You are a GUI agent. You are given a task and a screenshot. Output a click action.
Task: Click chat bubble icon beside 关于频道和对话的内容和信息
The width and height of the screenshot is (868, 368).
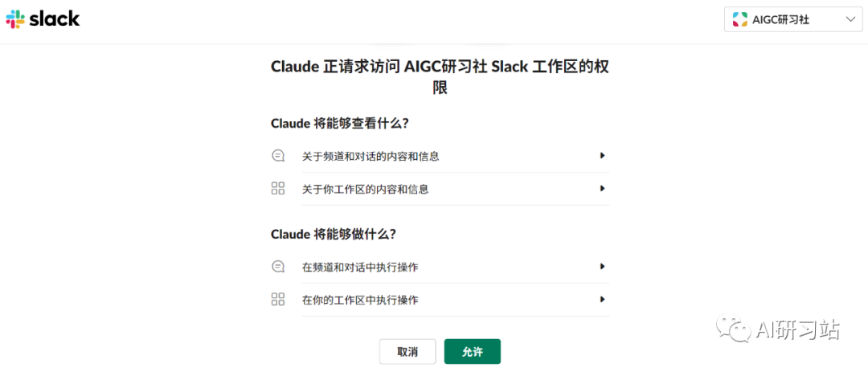click(x=278, y=156)
